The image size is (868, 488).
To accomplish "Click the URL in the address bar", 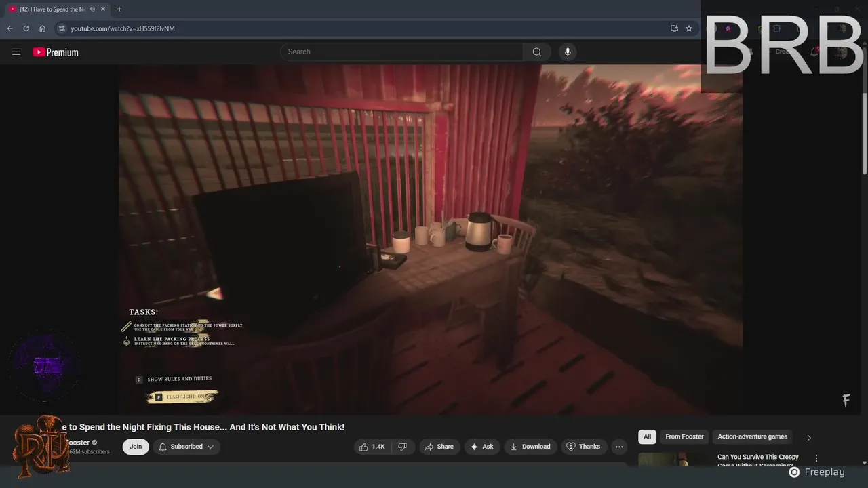I will pos(123,28).
